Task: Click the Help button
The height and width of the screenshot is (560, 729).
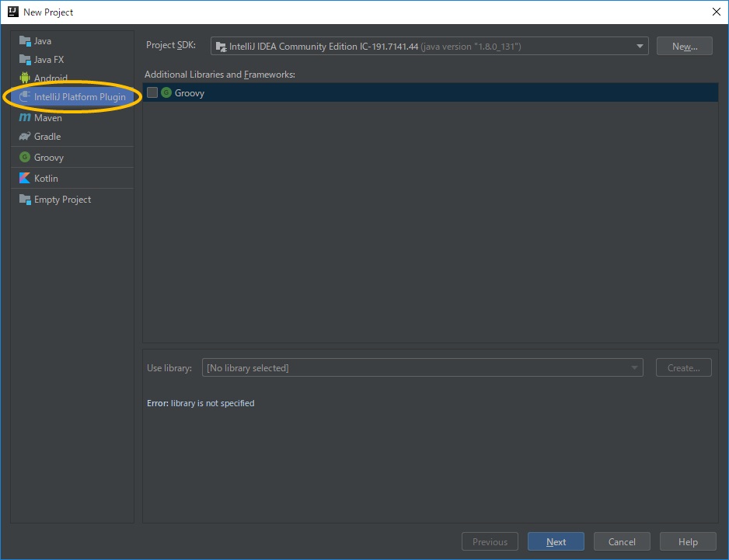Action: 688,541
